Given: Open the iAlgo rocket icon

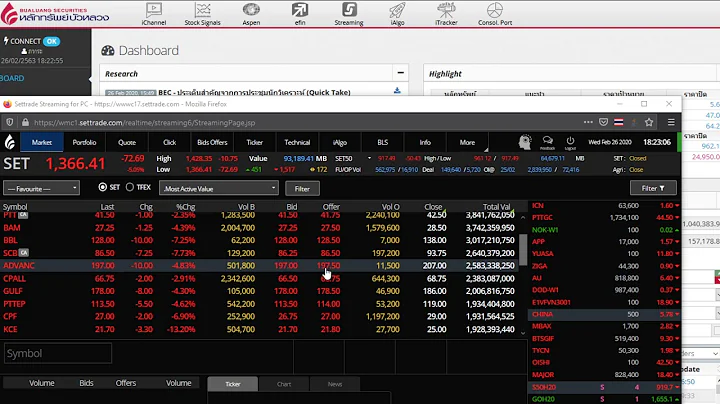Looking at the screenshot, I should click(397, 14).
